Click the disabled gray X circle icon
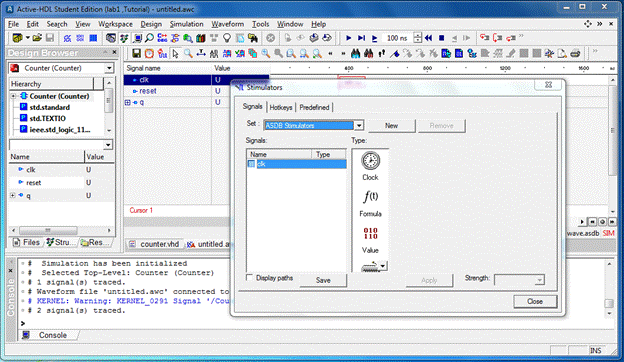The width and height of the screenshot is (624, 362). tap(271, 38)
